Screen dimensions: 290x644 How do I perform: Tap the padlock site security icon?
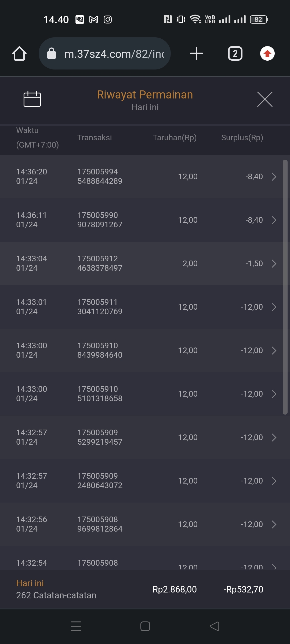tap(52, 54)
